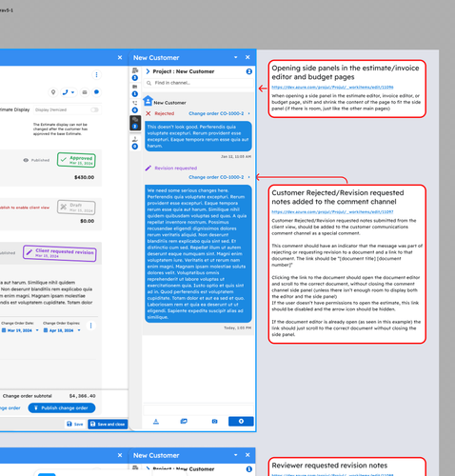The width and height of the screenshot is (455, 476).
Task: Click the grey Draft stamp
Action: coord(76,208)
